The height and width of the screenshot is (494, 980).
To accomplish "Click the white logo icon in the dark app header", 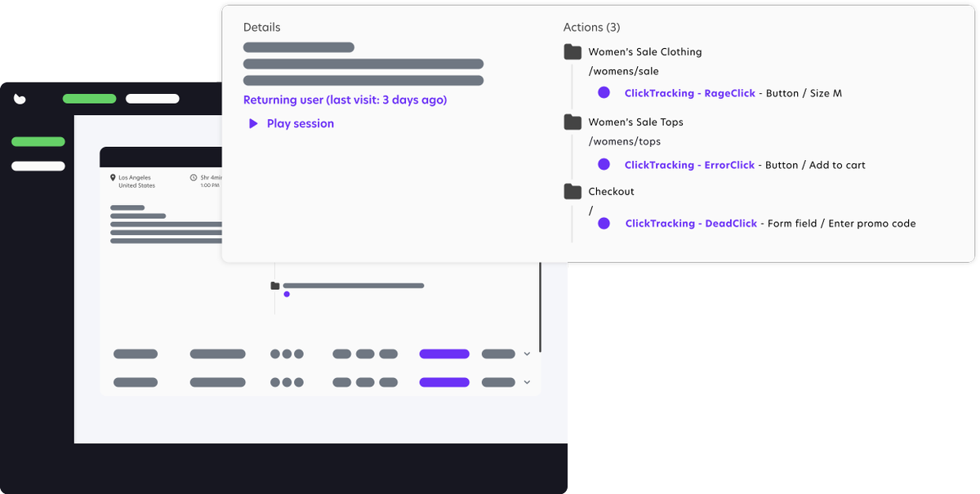I will [20, 99].
